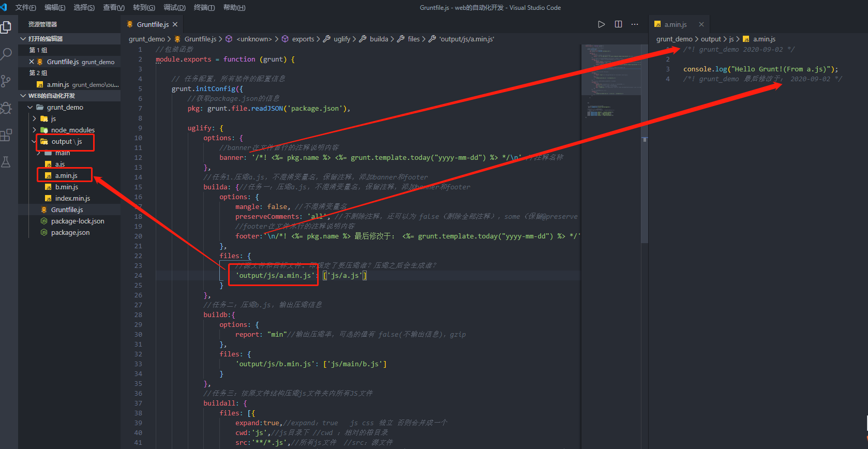Select a.min.js under 第 2 组 open editors
The width and height of the screenshot is (868, 449).
coord(69,84)
